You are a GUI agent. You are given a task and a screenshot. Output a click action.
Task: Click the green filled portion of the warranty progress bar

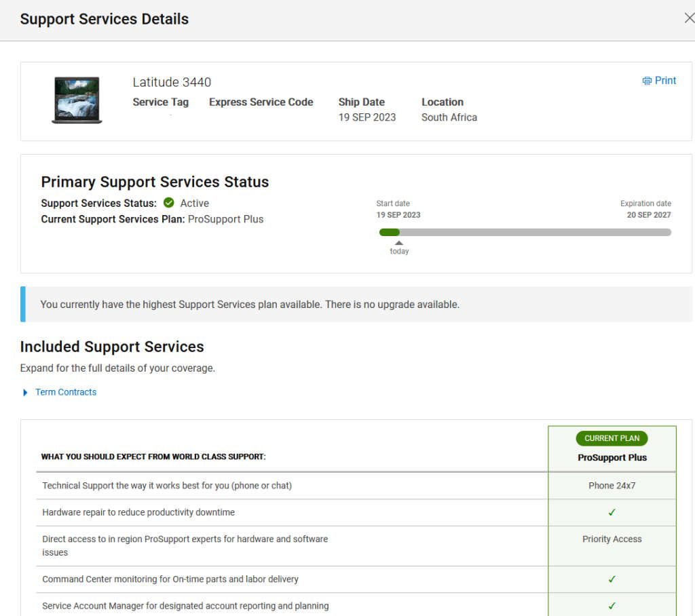[389, 232]
